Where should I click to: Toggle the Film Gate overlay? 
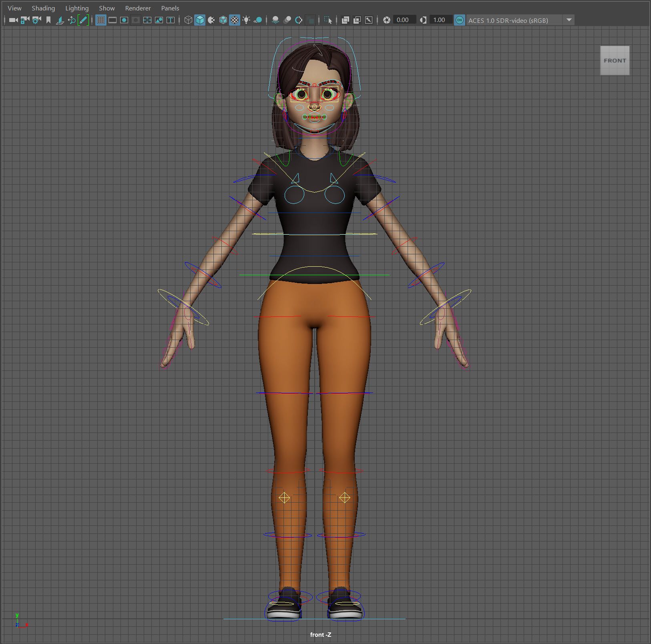(x=113, y=20)
